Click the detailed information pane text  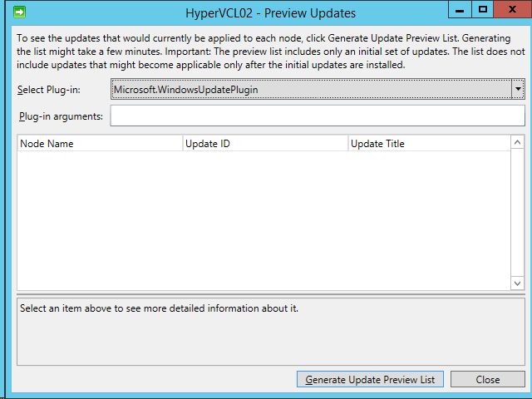tap(159, 309)
